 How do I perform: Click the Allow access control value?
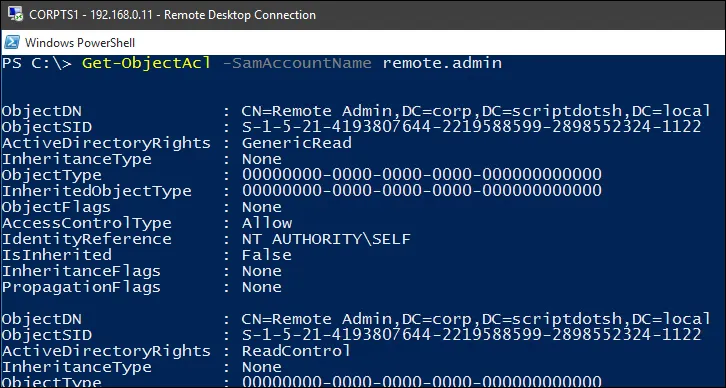[x=267, y=223]
